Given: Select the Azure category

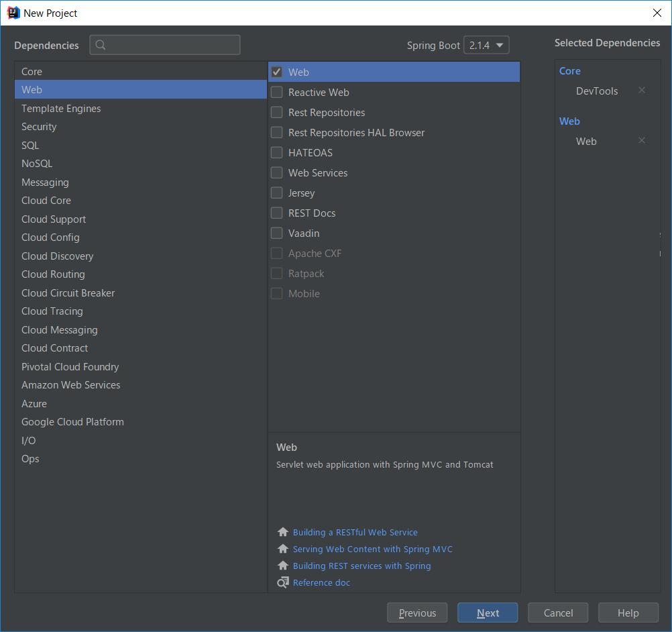Looking at the screenshot, I should click(x=141, y=403).
